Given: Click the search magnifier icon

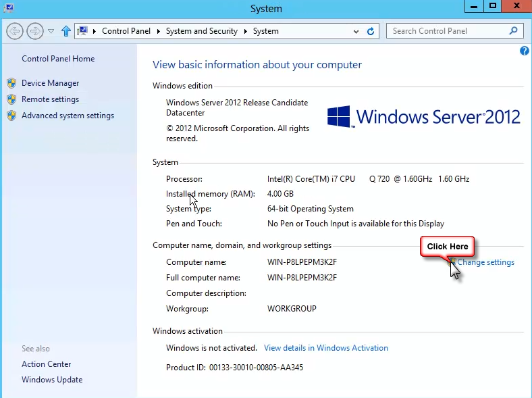Looking at the screenshot, I should point(514,31).
